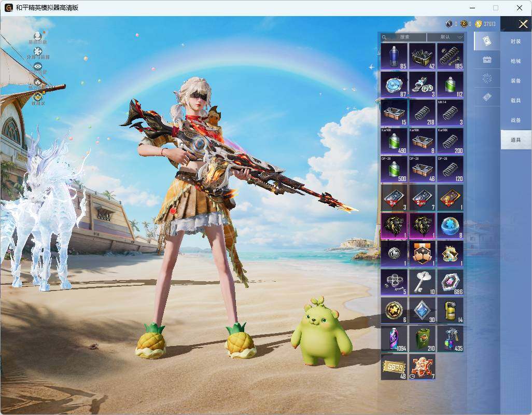Screen dimensions: 532x415
Task: Select the spray gun item with count 435
Action: [450, 339]
